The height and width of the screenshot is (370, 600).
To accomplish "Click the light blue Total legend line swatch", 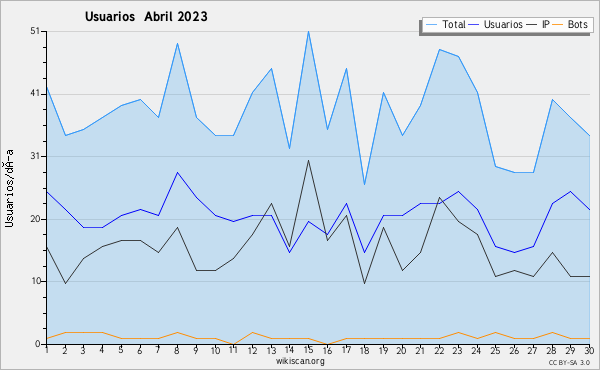I will (x=431, y=25).
